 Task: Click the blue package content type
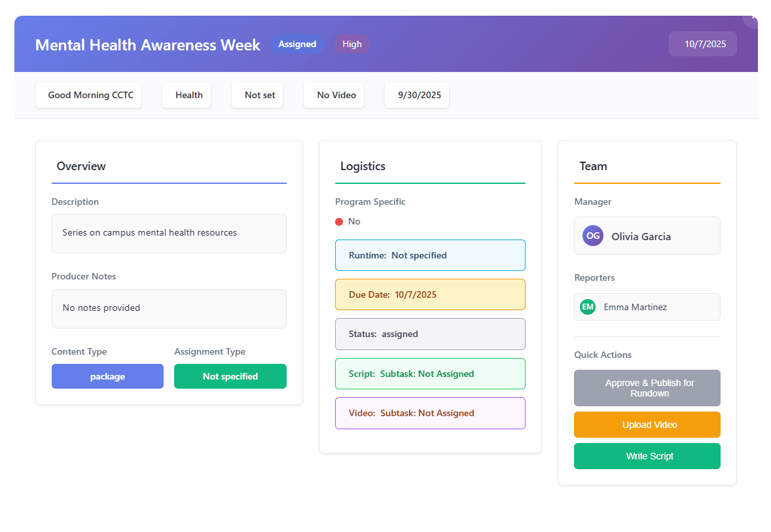point(107,376)
